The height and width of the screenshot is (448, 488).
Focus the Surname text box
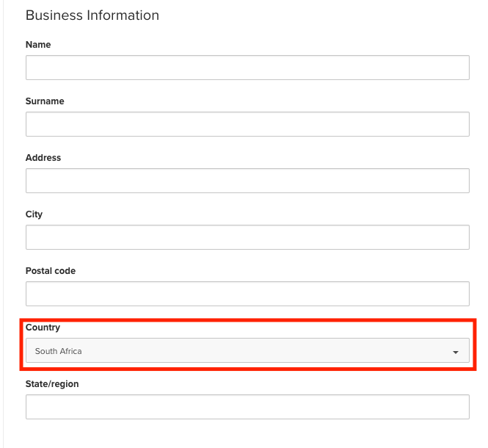click(x=247, y=124)
